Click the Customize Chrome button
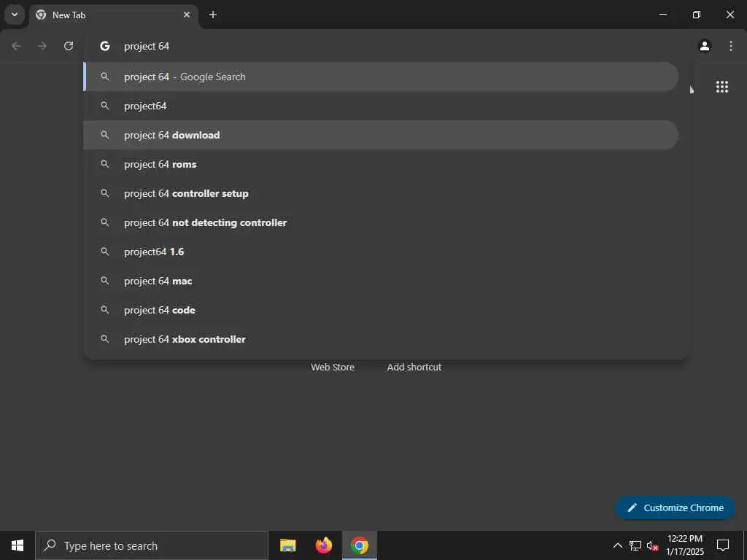 point(675,507)
